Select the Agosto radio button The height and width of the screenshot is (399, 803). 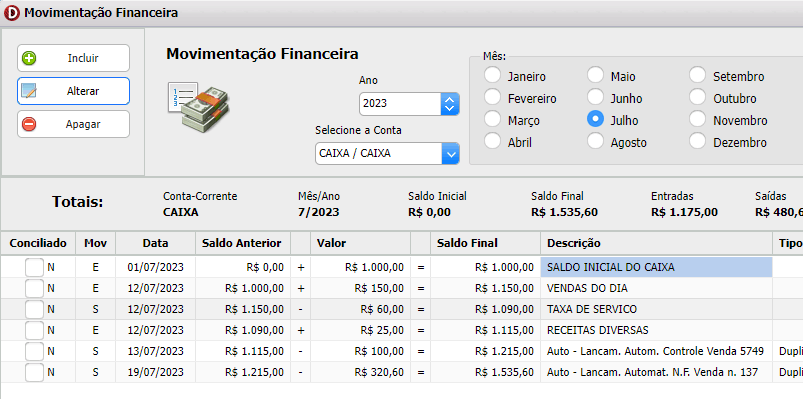pyautogui.click(x=596, y=141)
